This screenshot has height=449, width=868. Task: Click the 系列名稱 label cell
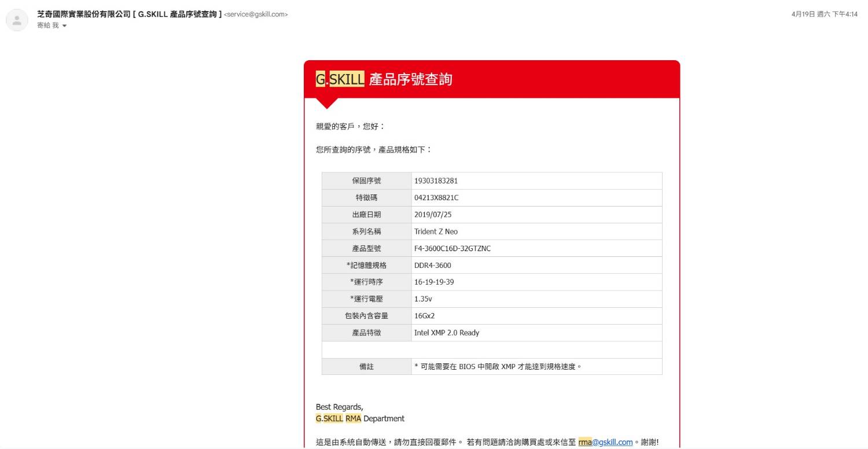click(367, 231)
